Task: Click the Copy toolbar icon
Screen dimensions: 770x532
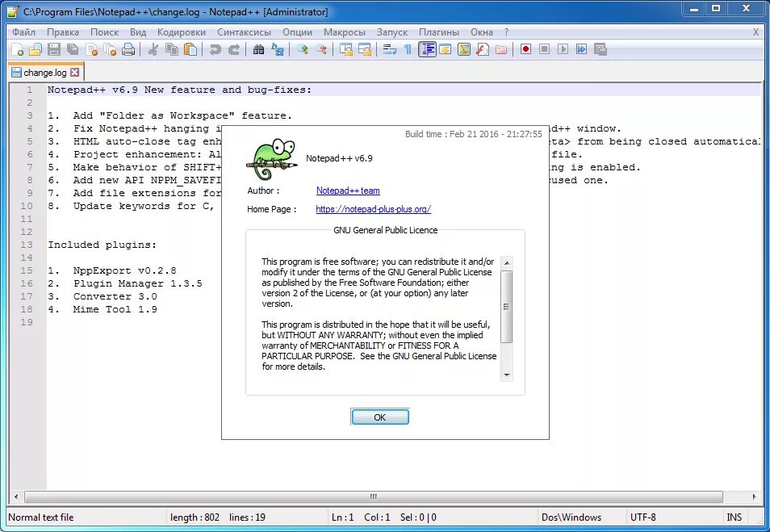Action: click(172, 49)
